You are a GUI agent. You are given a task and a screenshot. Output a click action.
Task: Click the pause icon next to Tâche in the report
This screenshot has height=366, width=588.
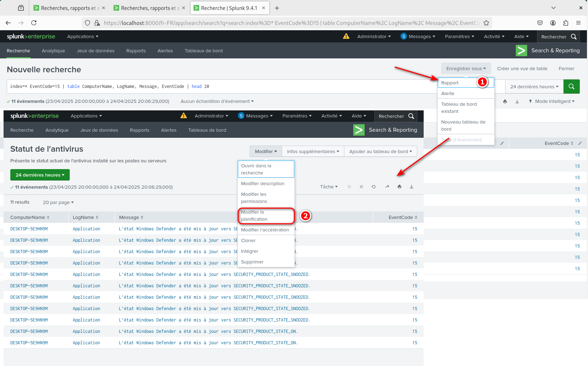pos(349,187)
